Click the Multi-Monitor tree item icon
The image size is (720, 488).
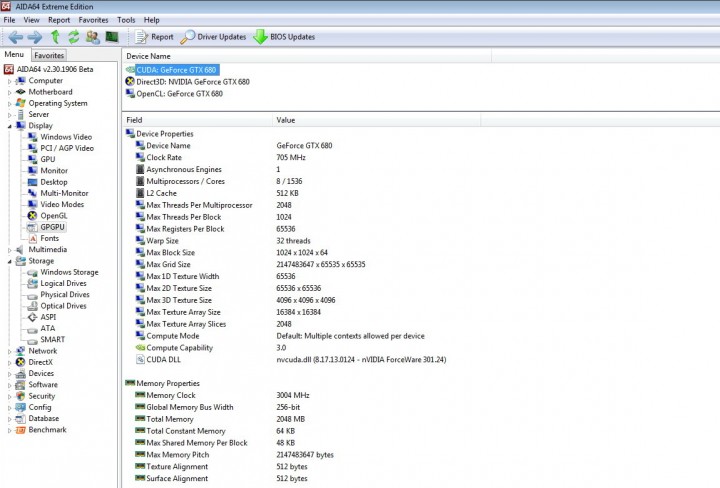(x=32, y=193)
